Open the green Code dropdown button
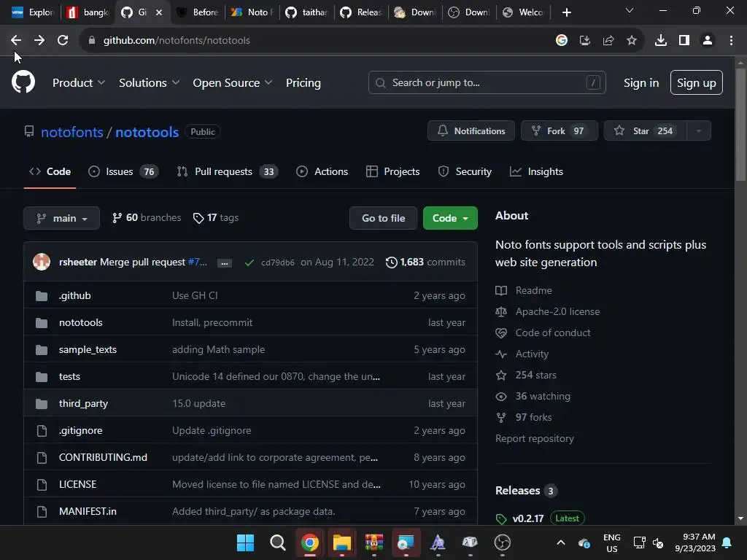The height and width of the screenshot is (560, 747). tap(449, 218)
